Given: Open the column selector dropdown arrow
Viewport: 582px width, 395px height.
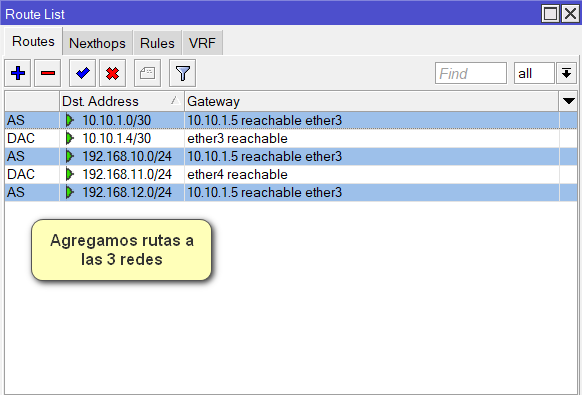Looking at the screenshot, I should (569, 101).
